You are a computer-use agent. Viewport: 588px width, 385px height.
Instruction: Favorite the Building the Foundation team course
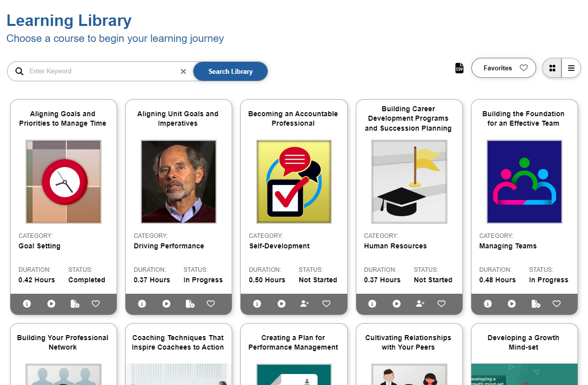tap(557, 303)
